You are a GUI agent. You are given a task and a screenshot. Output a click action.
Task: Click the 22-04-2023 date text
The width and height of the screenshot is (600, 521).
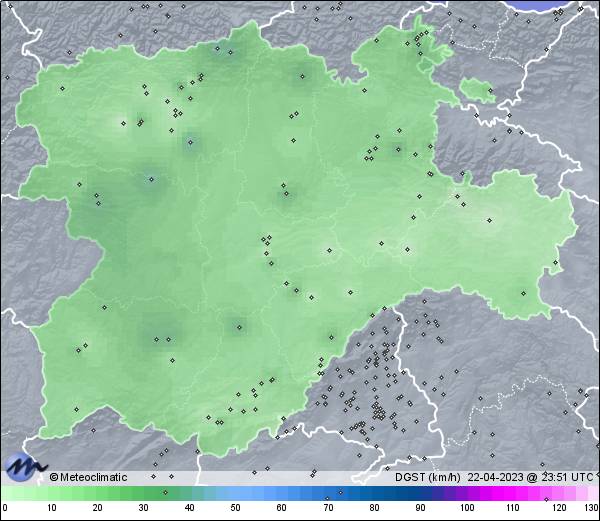(496, 477)
